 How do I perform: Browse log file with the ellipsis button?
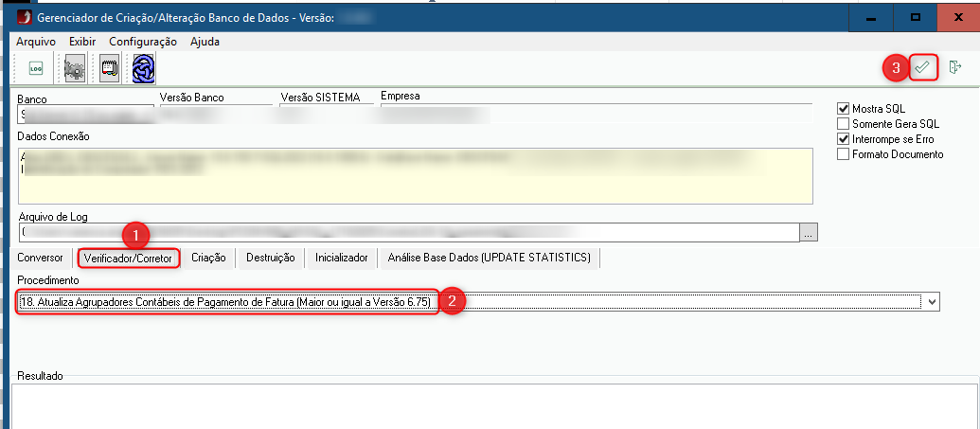click(x=808, y=232)
